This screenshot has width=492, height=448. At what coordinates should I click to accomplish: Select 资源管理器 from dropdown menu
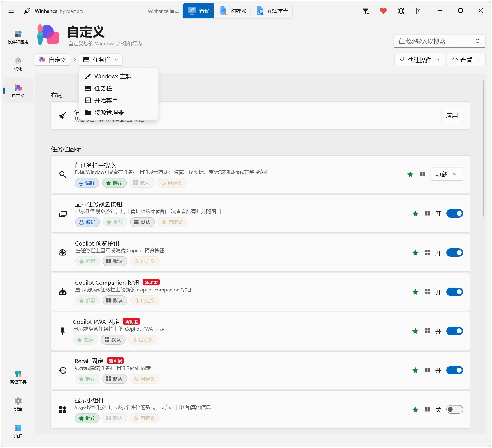119,112
